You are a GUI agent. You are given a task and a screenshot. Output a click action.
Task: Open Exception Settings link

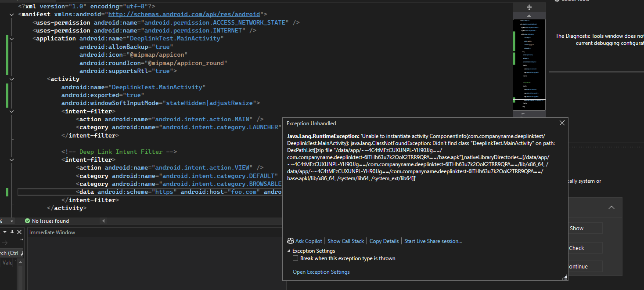pos(321,272)
